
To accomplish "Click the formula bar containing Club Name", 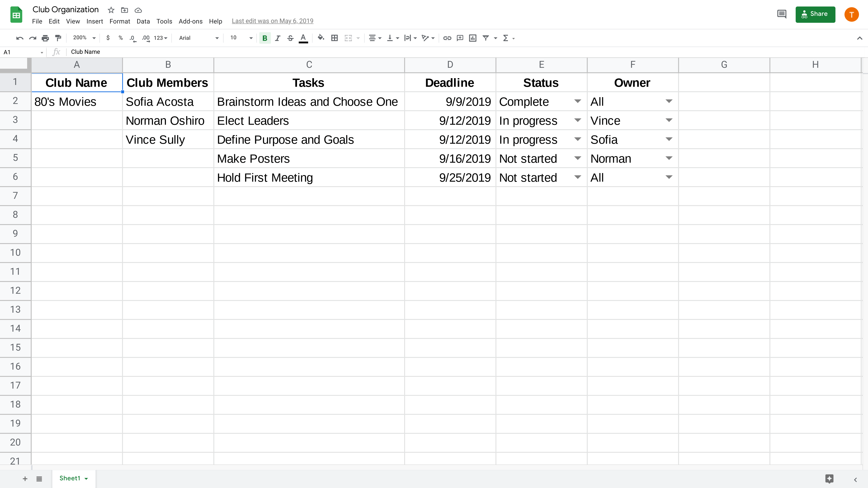I will click(467, 52).
